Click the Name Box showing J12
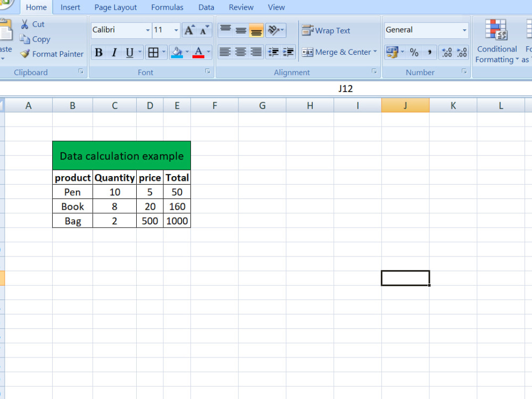532x399 pixels. 345,88
